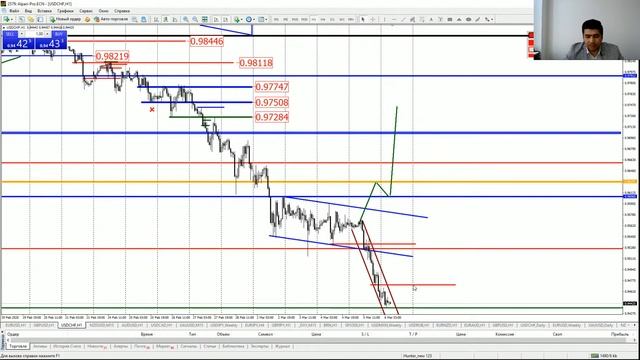Switch the chart to line chart type
The image size is (640, 360).
tap(175, 19)
